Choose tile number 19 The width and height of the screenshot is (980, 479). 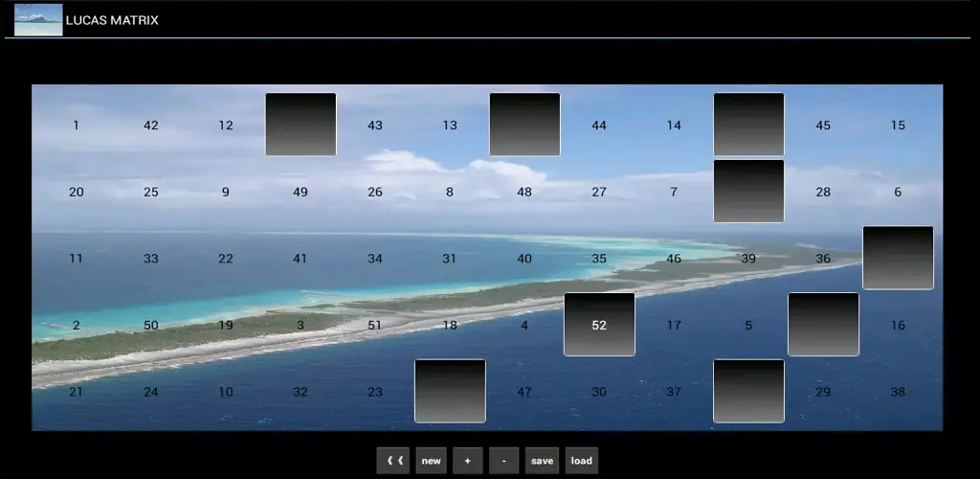(x=226, y=325)
